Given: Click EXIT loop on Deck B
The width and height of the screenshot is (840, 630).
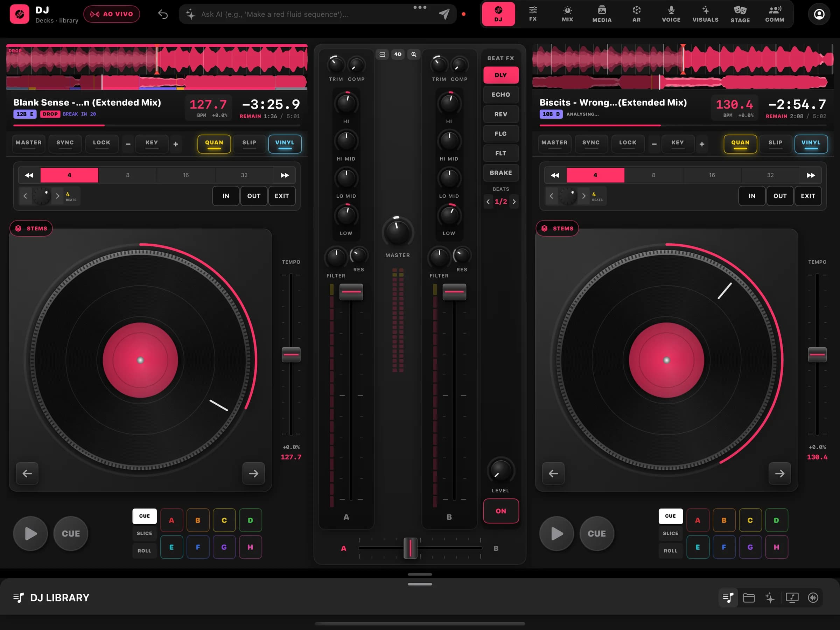Looking at the screenshot, I should click(x=808, y=196).
